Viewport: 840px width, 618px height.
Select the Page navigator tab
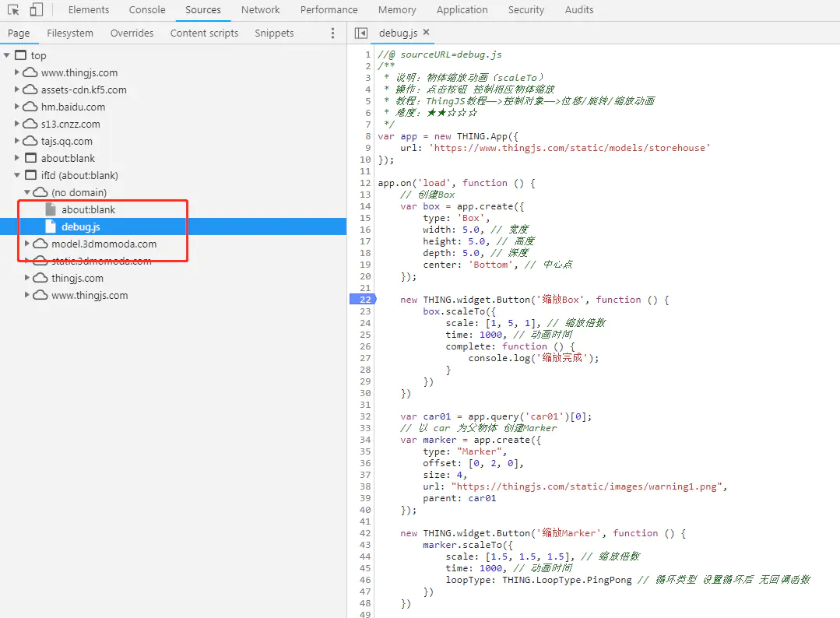19,33
